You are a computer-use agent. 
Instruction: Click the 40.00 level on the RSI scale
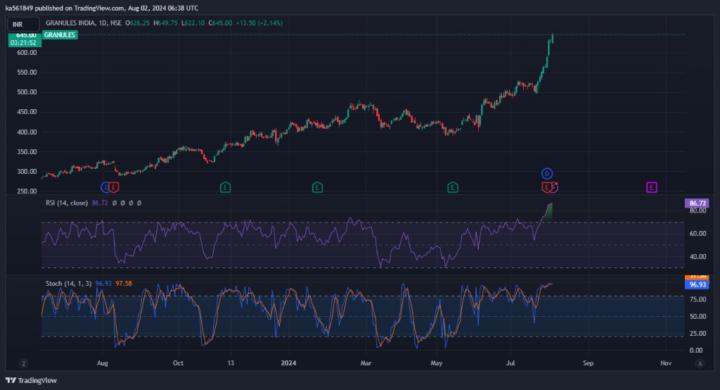pos(697,256)
